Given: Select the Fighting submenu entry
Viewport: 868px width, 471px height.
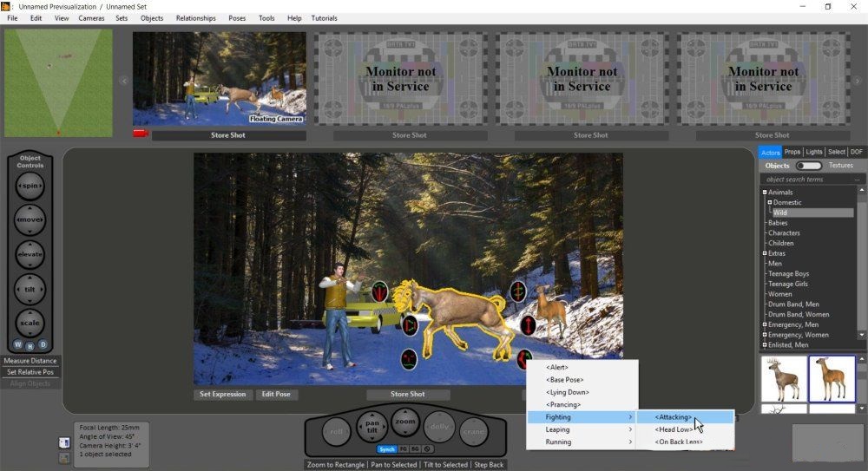Looking at the screenshot, I should [582, 416].
